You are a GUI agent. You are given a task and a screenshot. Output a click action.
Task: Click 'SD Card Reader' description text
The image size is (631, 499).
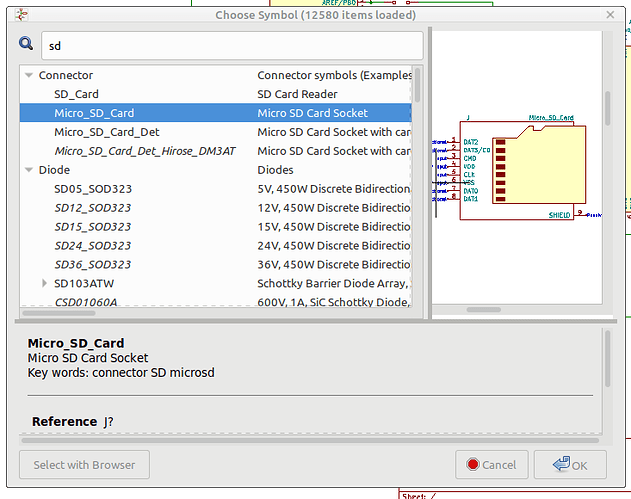[297, 94]
